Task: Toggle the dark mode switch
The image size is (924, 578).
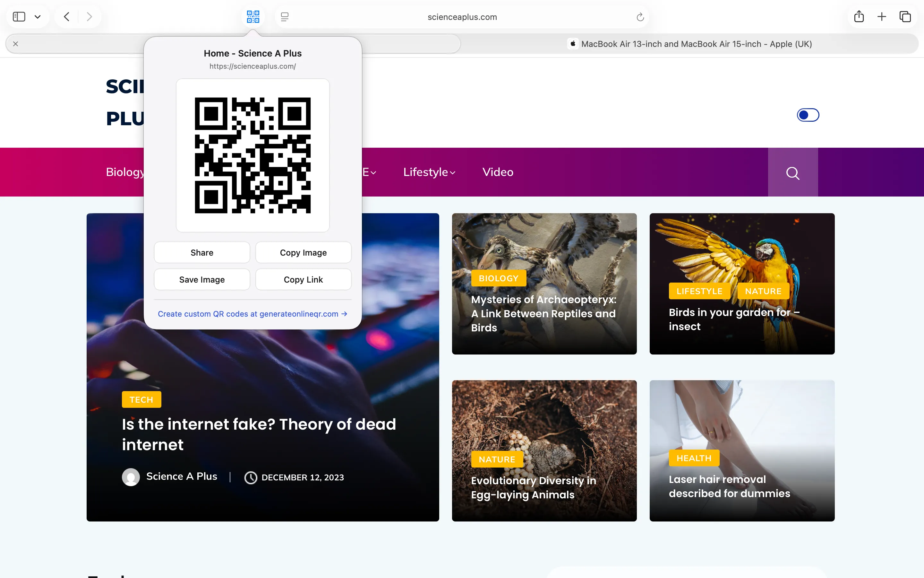Action: point(808,115)
